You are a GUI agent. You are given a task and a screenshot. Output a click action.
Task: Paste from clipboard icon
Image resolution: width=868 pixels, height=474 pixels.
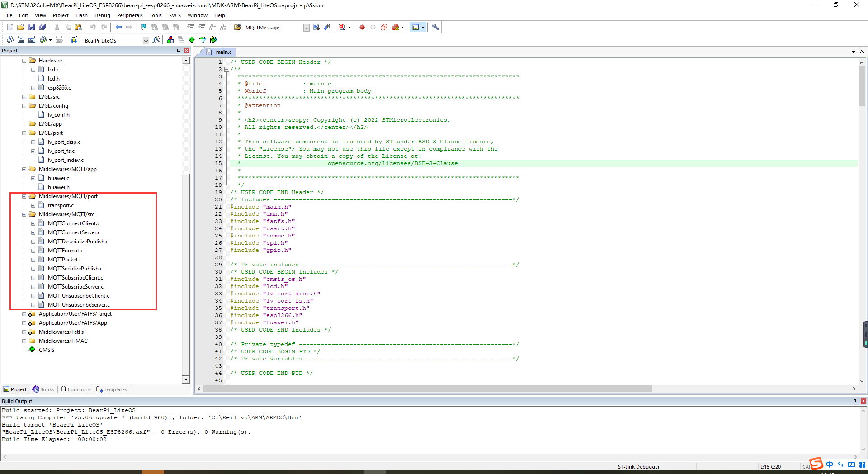pos(79,27)
